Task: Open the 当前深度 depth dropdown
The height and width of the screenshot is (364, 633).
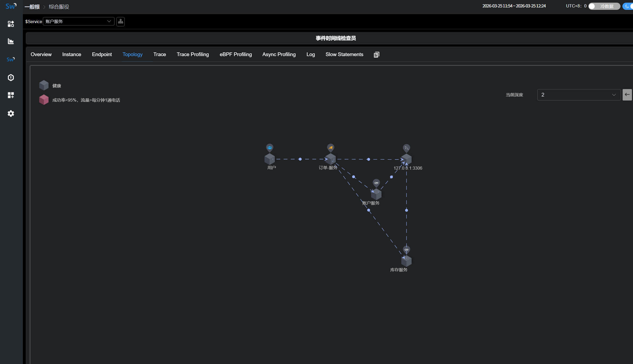Action: [x=578, y=95]
